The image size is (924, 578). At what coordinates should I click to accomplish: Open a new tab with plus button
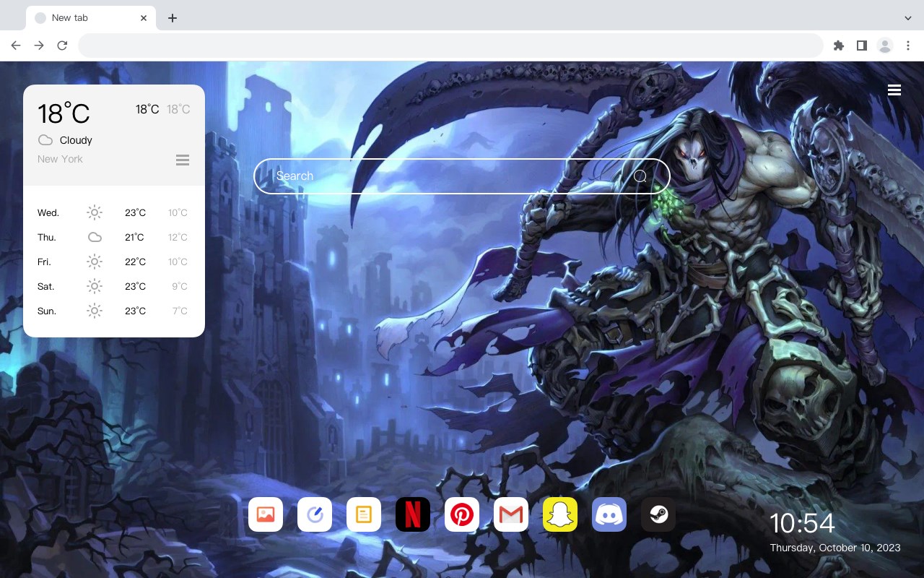172,18
